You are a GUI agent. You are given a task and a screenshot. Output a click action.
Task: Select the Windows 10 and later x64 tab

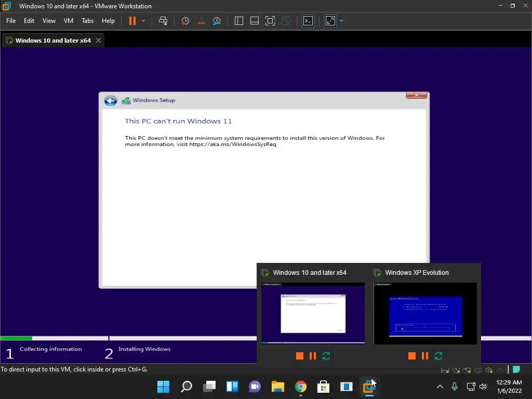click(54, 41)
